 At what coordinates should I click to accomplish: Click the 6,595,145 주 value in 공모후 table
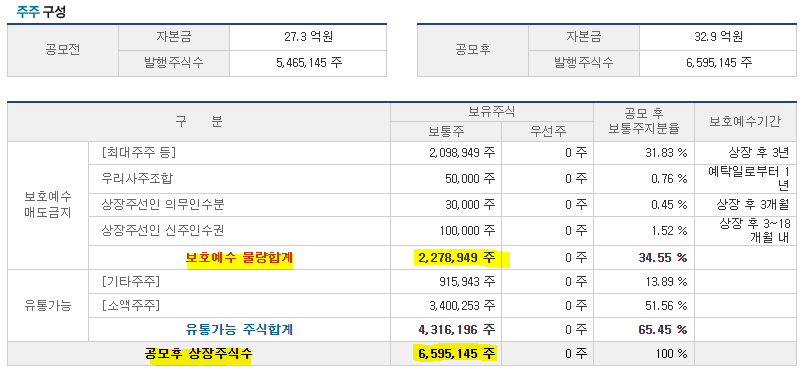[x=719, y=63]
